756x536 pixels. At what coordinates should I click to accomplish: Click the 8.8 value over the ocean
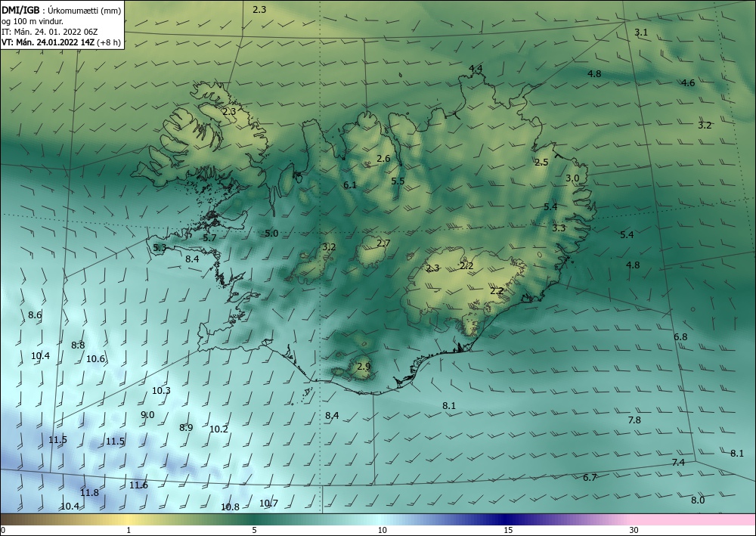78,345
